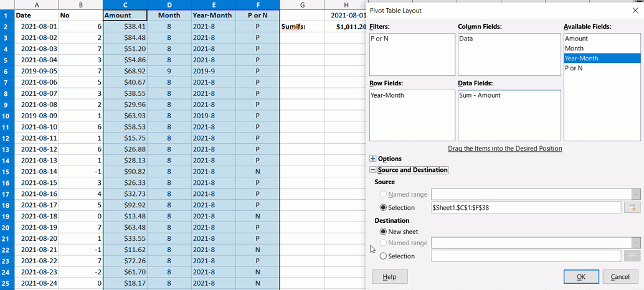Select column G header
Viewport: 644px width, 290px height.
click(x=302, y=5)
